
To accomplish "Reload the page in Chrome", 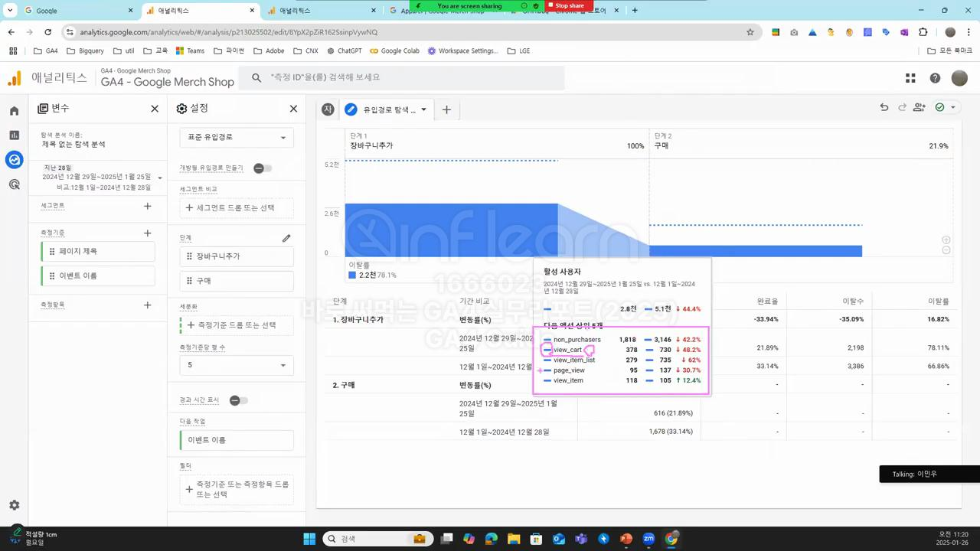I will pos(47,32).
